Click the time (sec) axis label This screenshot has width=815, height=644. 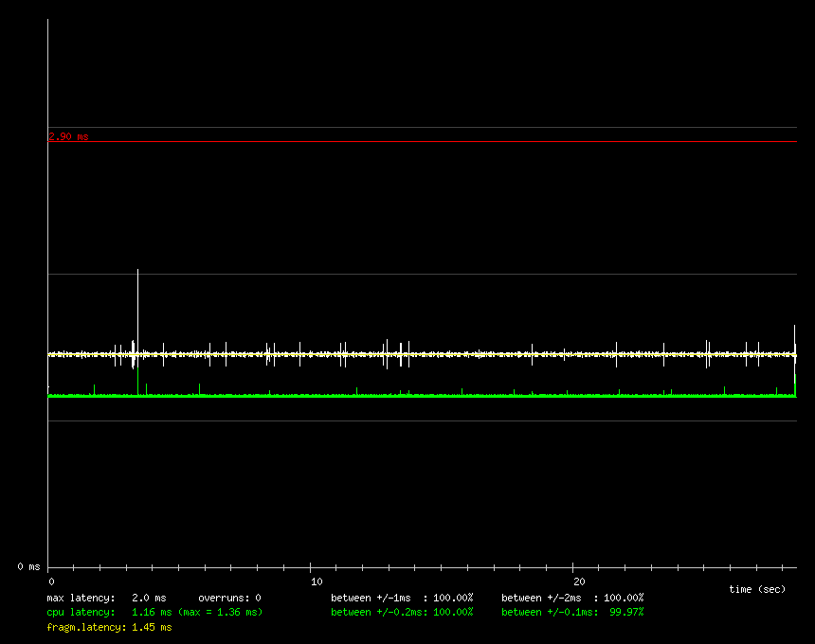[x=757, y=589]
